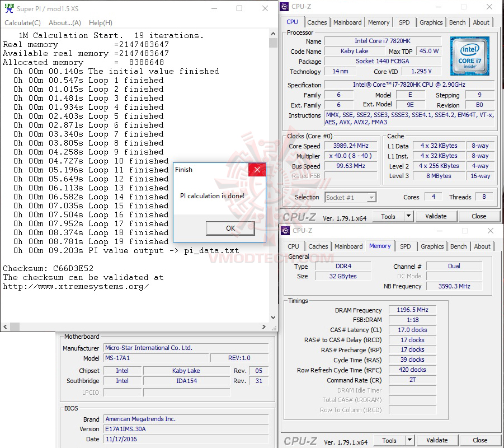Click the Loop 19 finished line
The height and width of the screenshot is (448, 504).
click(x=91, y=241)
